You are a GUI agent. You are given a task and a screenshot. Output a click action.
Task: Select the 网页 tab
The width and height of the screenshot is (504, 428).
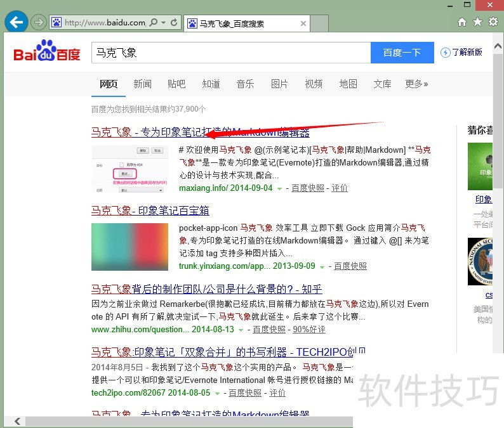coord(109,84)
